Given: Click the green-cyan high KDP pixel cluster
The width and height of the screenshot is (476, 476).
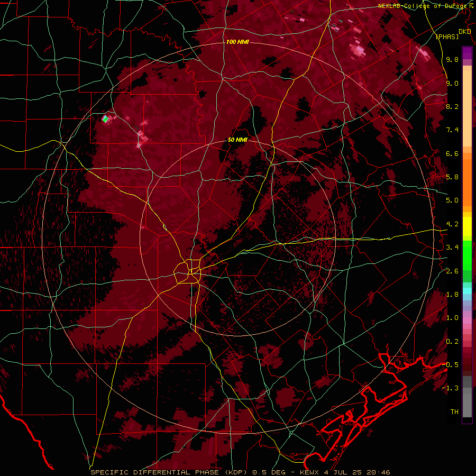Looking at the screenshot, I should pos(105,118).
